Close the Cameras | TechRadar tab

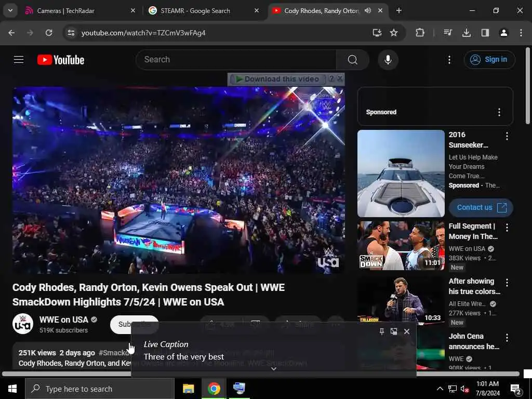[133, 10]
